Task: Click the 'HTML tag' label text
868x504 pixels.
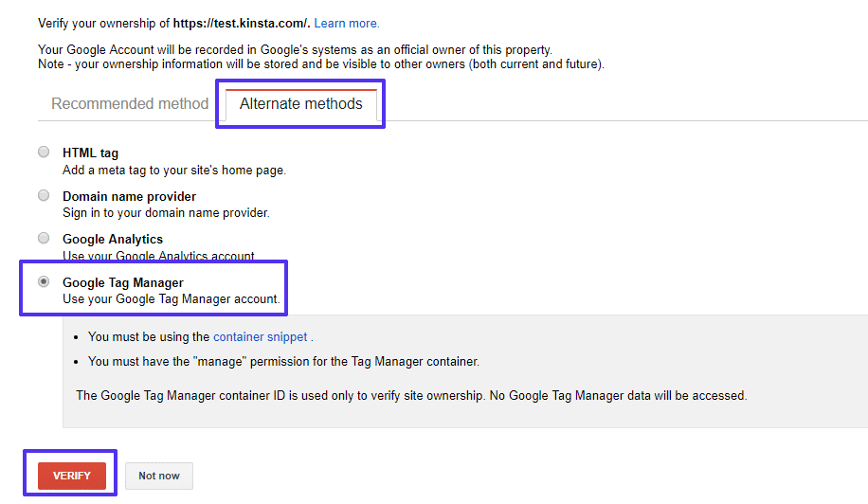Action: coord(90,153)
